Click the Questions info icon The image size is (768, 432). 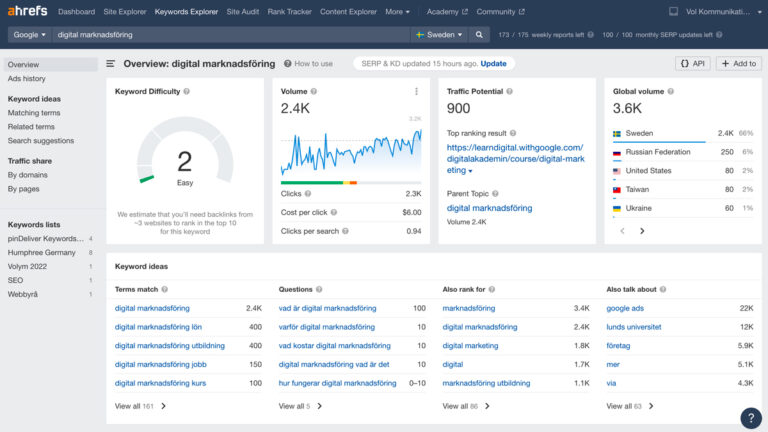tap(319, 289)
